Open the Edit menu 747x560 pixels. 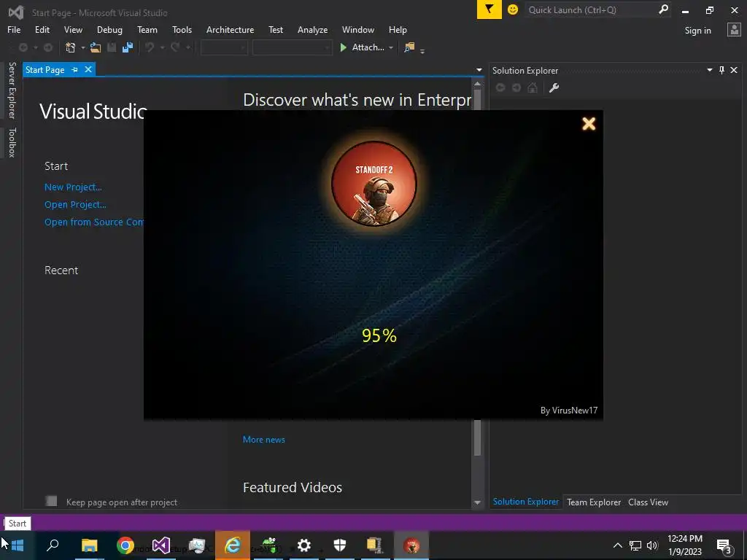[x=42, y=29]
